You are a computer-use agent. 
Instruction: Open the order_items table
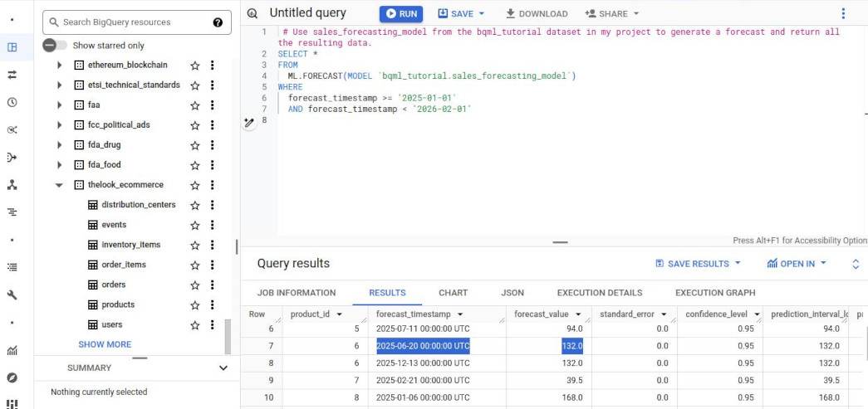(124, 265)
